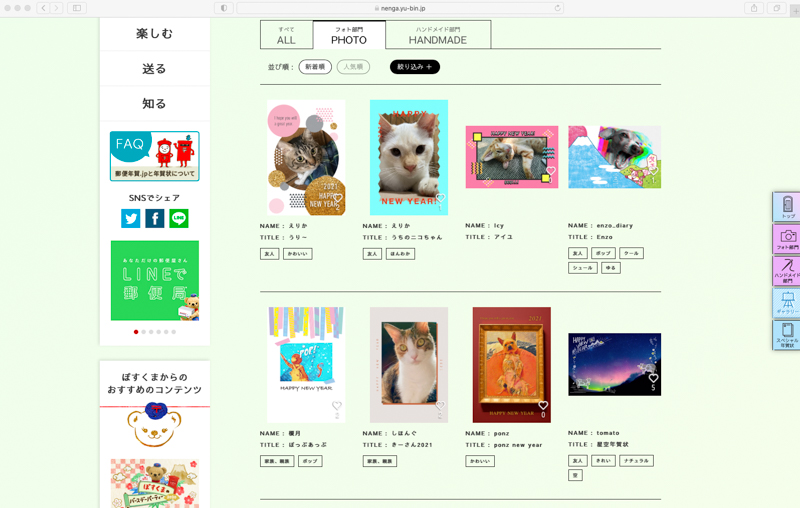Select the last carousel dot under banner

tap(173, 332)
